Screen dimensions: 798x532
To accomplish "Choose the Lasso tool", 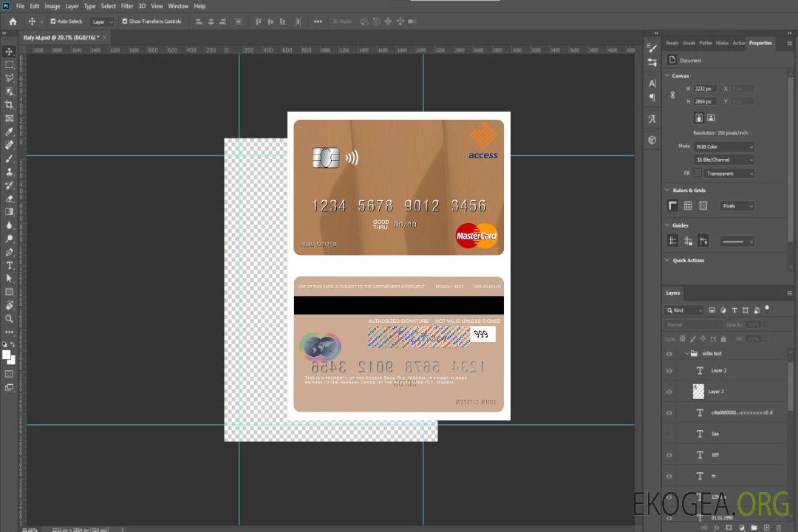I will pyautogui.click(x=10, y=78).
